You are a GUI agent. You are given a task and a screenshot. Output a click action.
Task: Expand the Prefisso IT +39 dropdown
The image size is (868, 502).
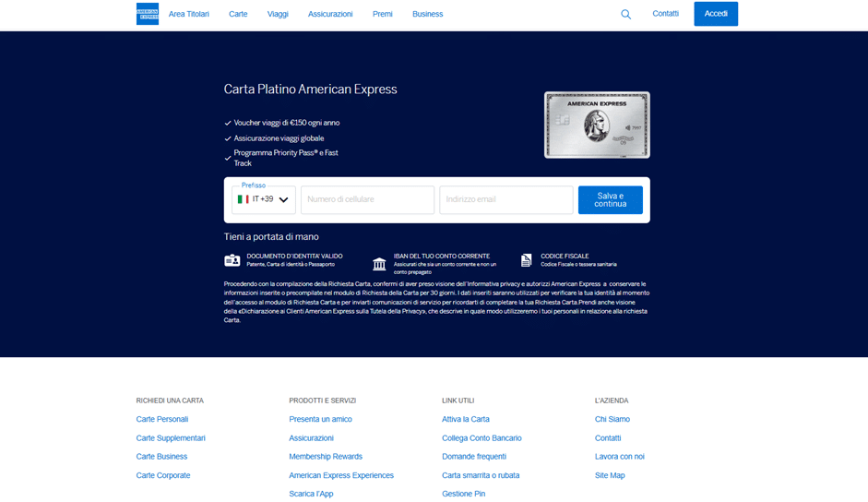tap(264, 199)
